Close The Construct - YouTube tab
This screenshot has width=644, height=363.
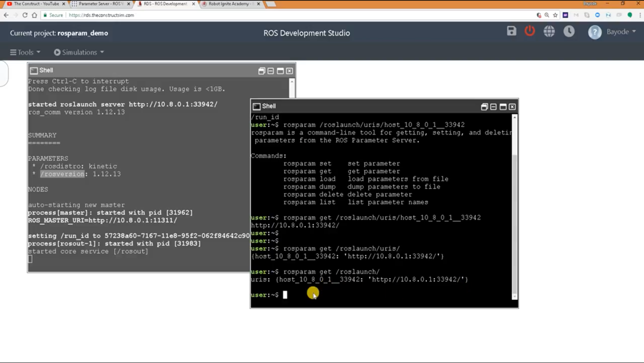click(x=63, y=4)
